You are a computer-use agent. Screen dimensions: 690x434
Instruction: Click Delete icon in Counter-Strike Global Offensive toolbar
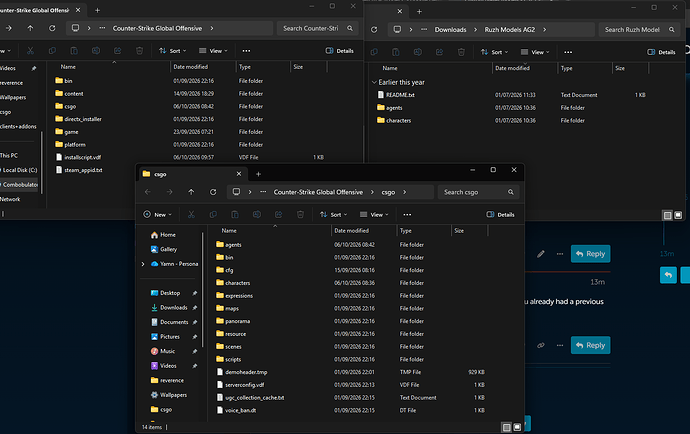tap(139, 51)
